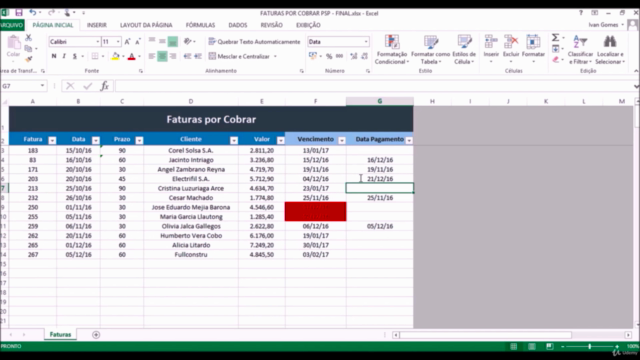The width and height of the screenshot is (640, 360).
Task: Apply yellow fill color bucket
Action: pos(116,56)
